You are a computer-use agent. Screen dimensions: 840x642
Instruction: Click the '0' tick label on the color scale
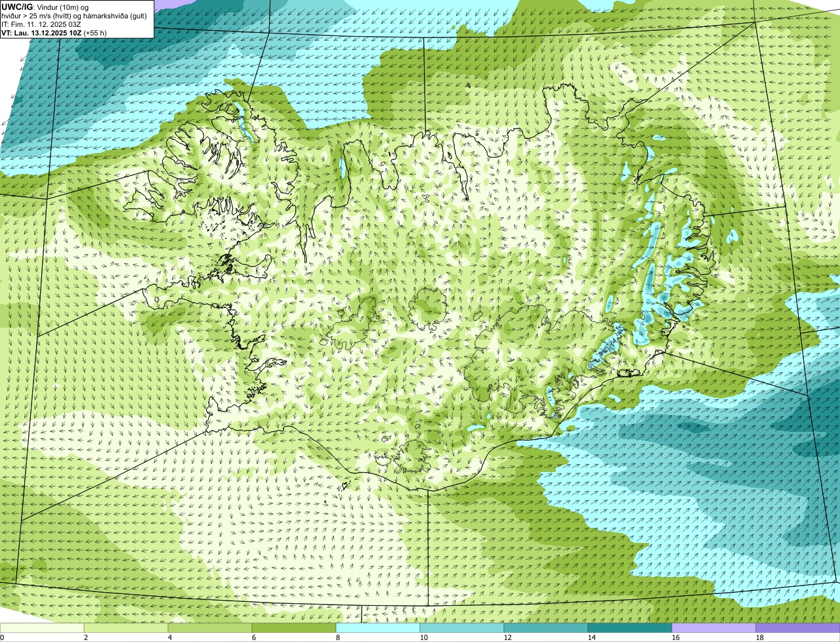[x=3, y=637]
